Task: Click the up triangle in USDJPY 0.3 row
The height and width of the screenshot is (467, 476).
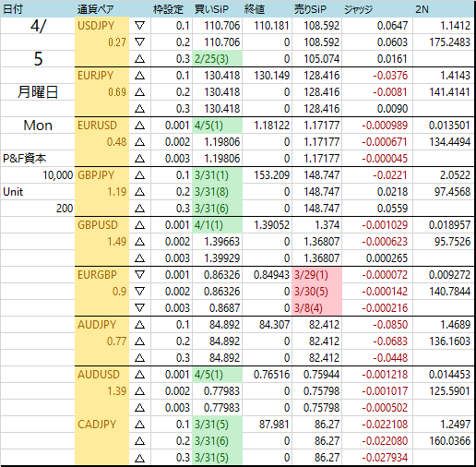Action: pyautogui.click(x=139, y=59)
